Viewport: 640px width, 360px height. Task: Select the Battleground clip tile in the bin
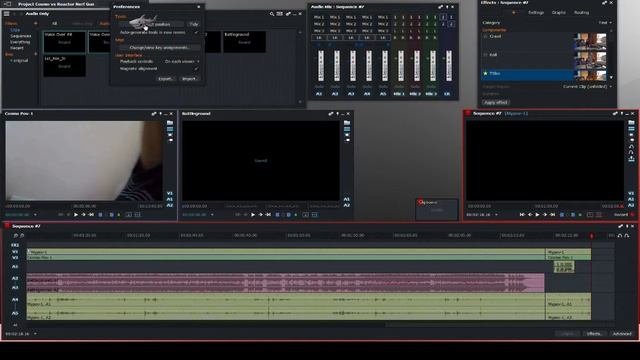[244, 42]
